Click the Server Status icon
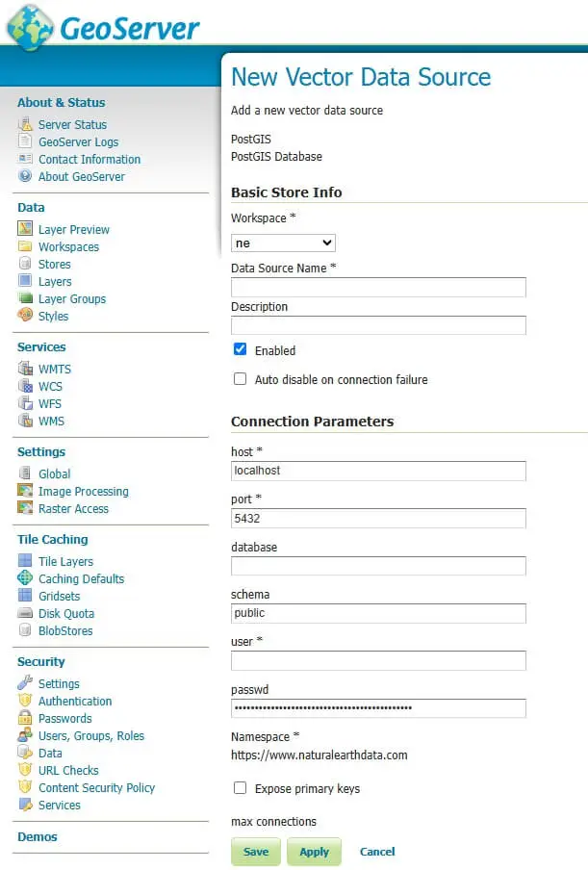Screen dimensions: 588x870 pyautogui.click(x=25, y=124)
